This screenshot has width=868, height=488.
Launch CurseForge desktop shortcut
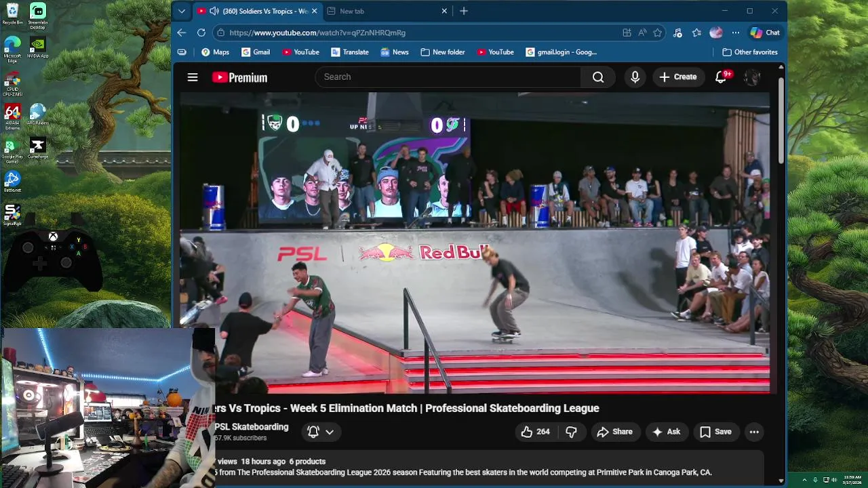[38, 149]
